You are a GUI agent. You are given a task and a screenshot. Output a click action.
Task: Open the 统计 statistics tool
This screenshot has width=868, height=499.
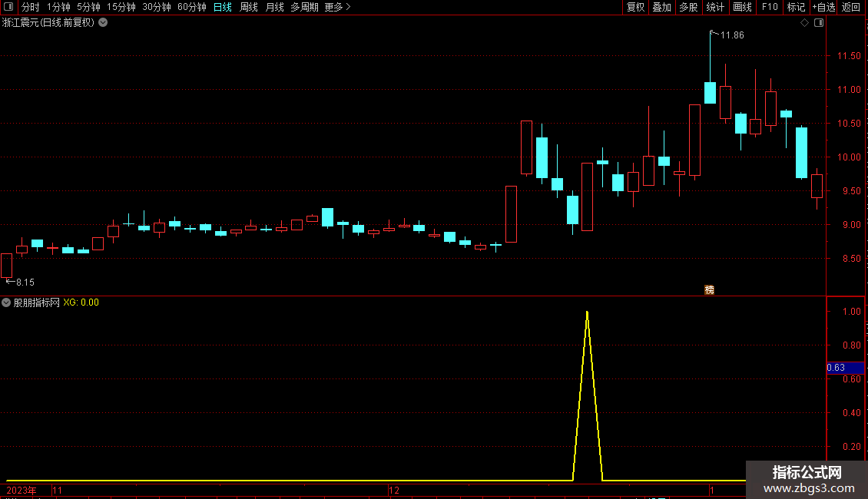[x=715, y=7]
